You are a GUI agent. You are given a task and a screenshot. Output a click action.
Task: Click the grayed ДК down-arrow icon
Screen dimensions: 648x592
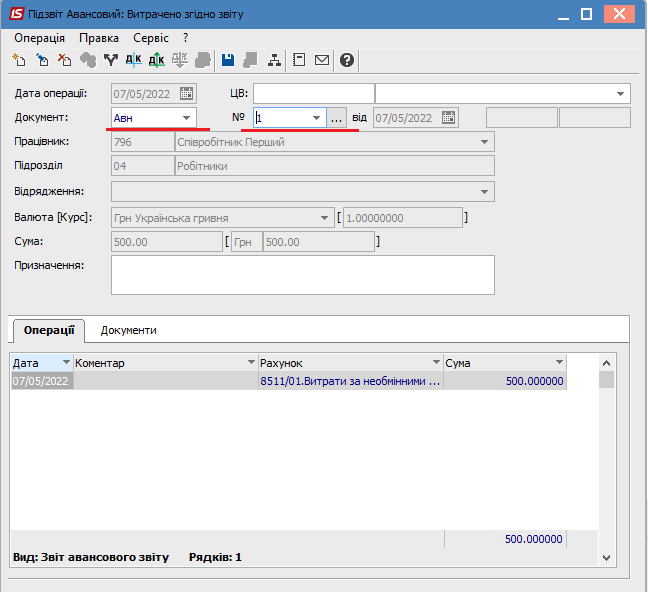pos(180,60)
